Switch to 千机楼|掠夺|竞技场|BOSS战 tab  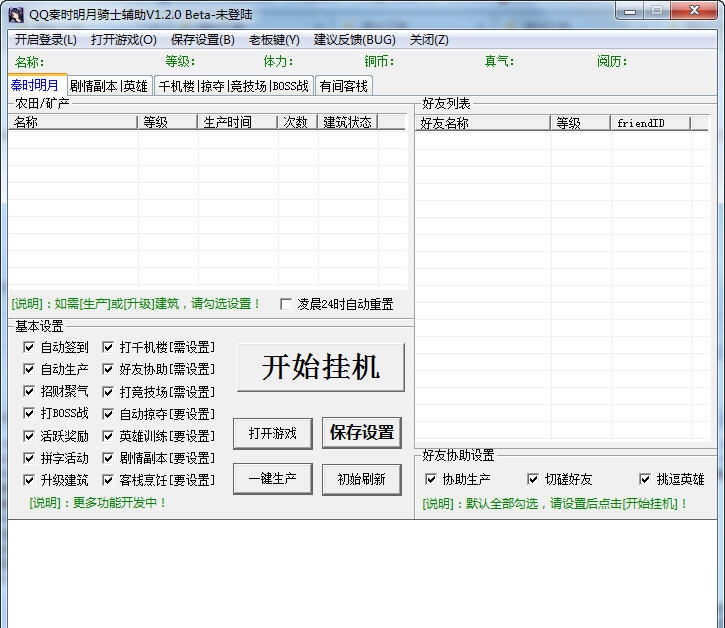233,86
